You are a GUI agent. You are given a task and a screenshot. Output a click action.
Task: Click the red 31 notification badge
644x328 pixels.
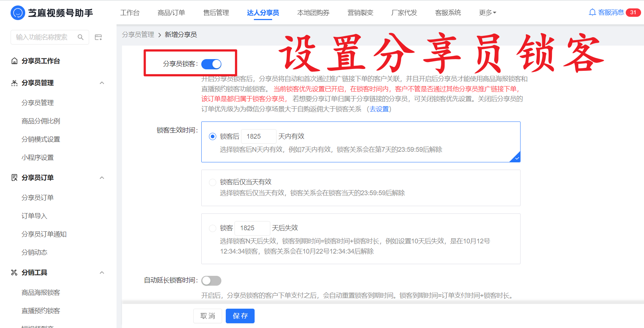(x=633, y=12)
